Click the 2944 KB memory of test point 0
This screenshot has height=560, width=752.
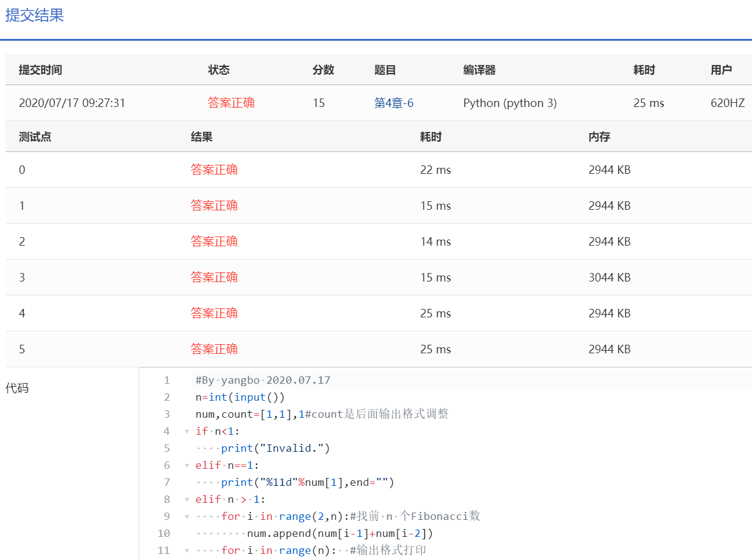[609, 170]
